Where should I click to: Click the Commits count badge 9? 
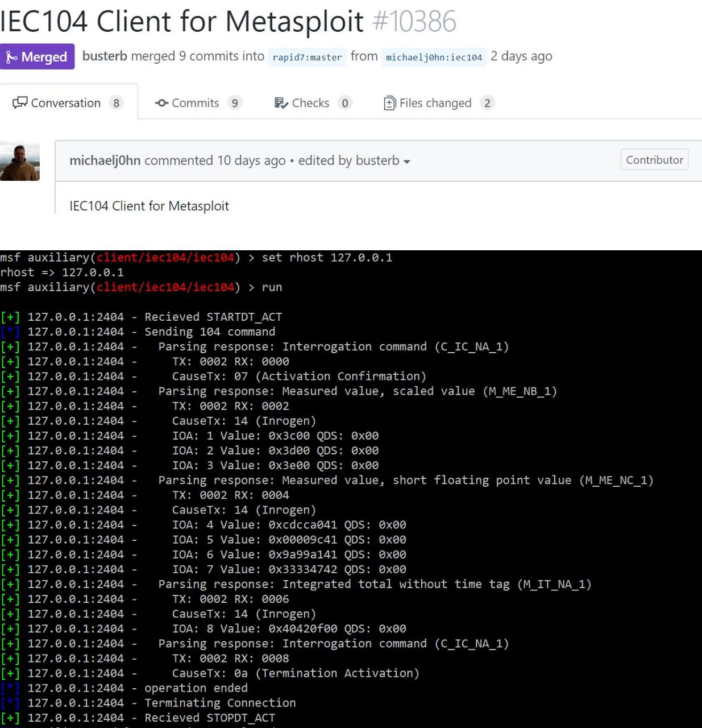click(x=235, y=103)
